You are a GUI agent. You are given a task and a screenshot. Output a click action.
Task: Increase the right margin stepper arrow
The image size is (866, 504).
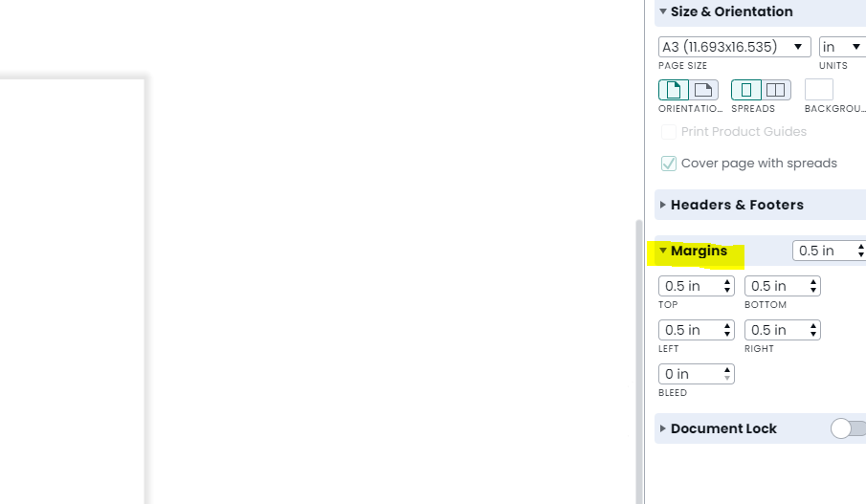(813, 326)
